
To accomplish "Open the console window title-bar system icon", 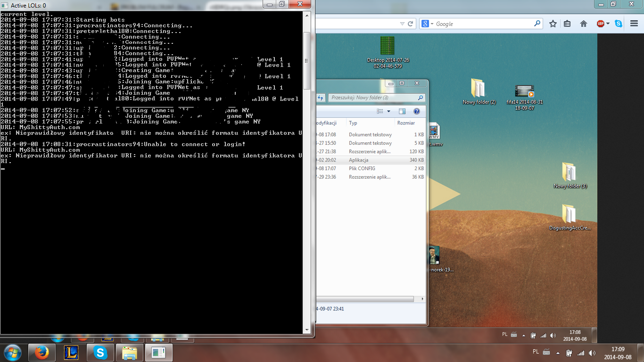I will (5, 5).
